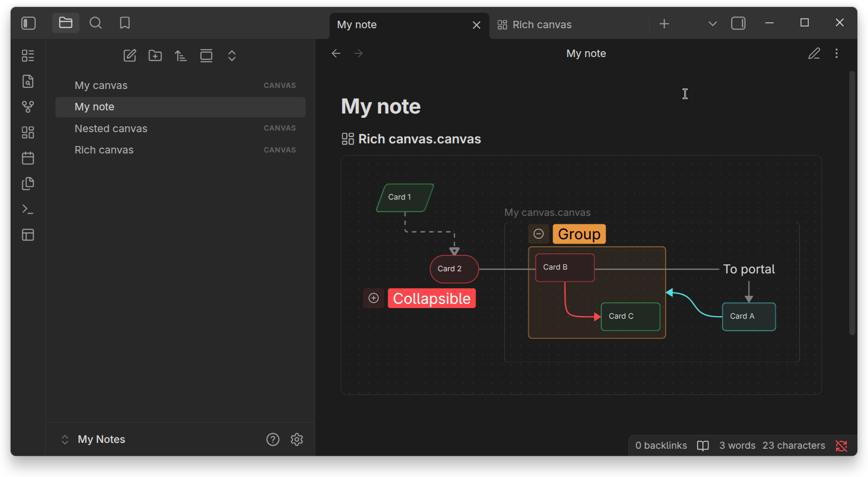Expand the Collapsible group
Image resolution: width=868 pixels, height=477 pixels.
pyautogui.click(x=374, y=298)
